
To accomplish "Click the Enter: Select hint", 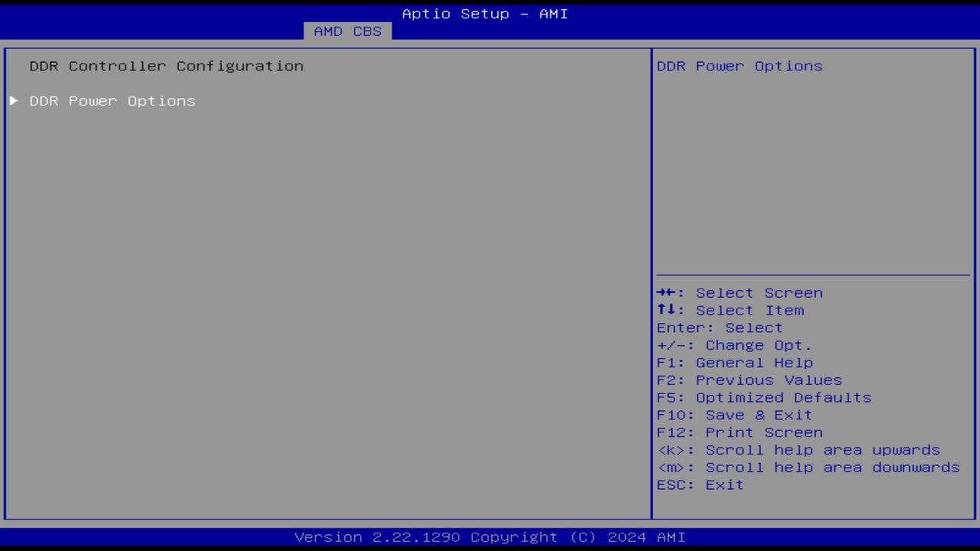I will coord(720,328).
